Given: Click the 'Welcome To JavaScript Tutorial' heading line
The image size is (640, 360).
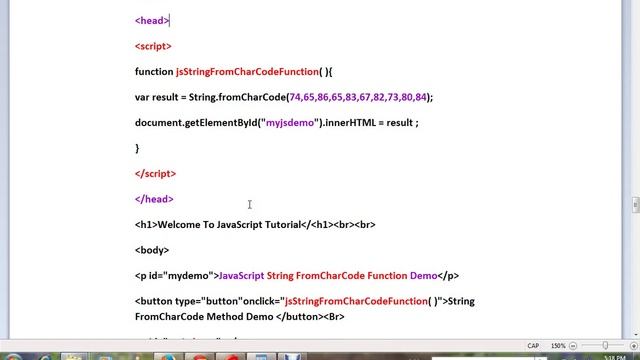Looking at the screenshot, I should click(255, 224).
